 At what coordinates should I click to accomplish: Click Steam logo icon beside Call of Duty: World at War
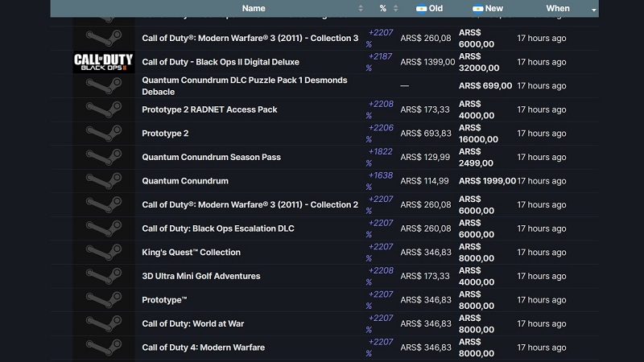[x=103, y=323]
